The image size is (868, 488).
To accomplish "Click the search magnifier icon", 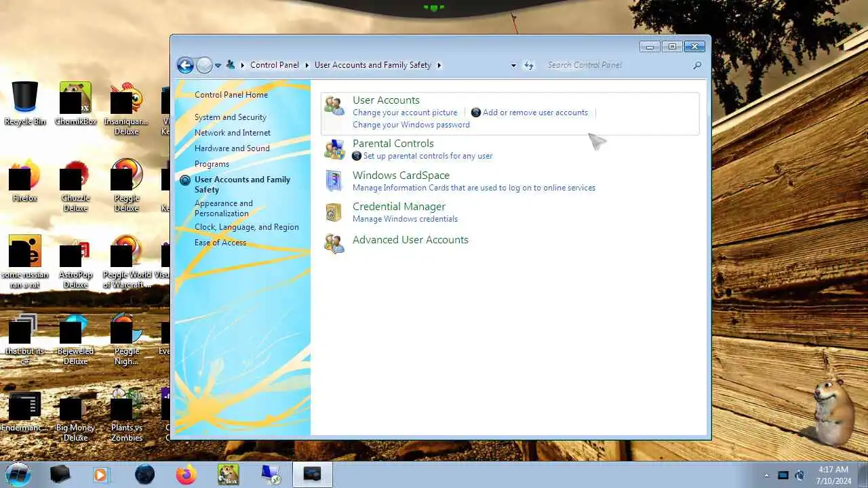I will (x=696, y=65).
